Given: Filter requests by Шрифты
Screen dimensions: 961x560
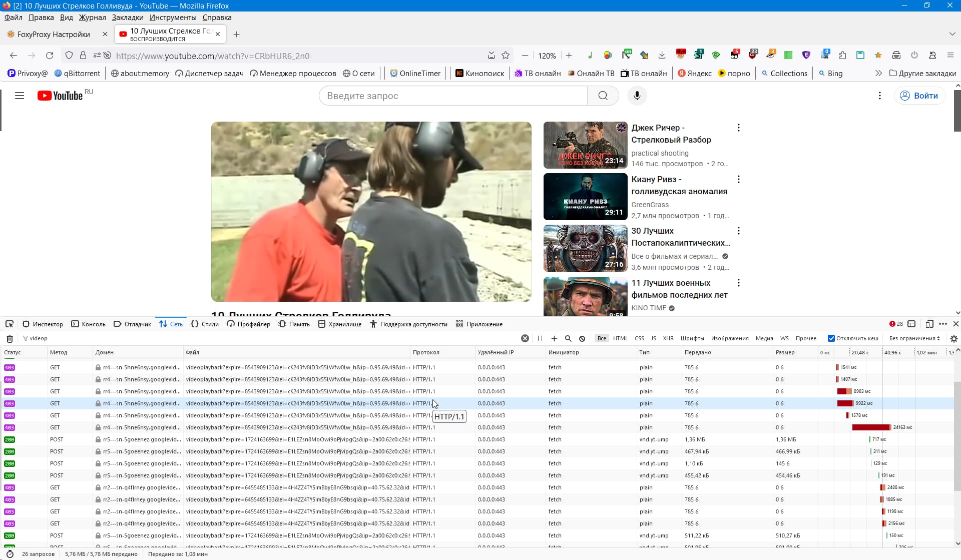Looking at the screenshot, I should [692, 338].
